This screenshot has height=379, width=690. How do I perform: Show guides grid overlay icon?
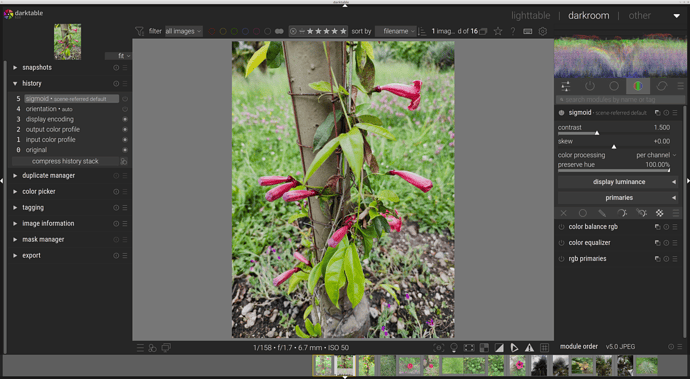pos(544,348)
